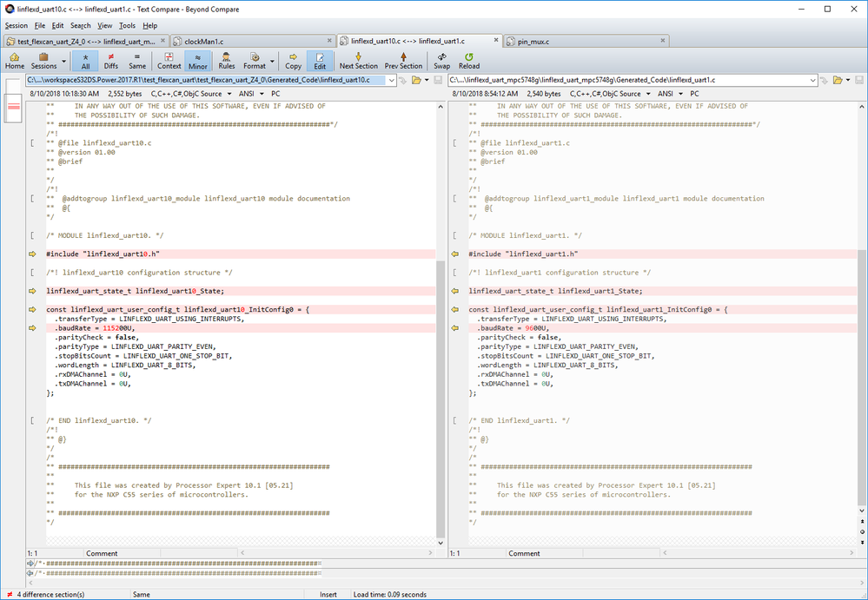Click the left pane vertical scrollbar
The image size is (868, 600).
pos(441,399)
